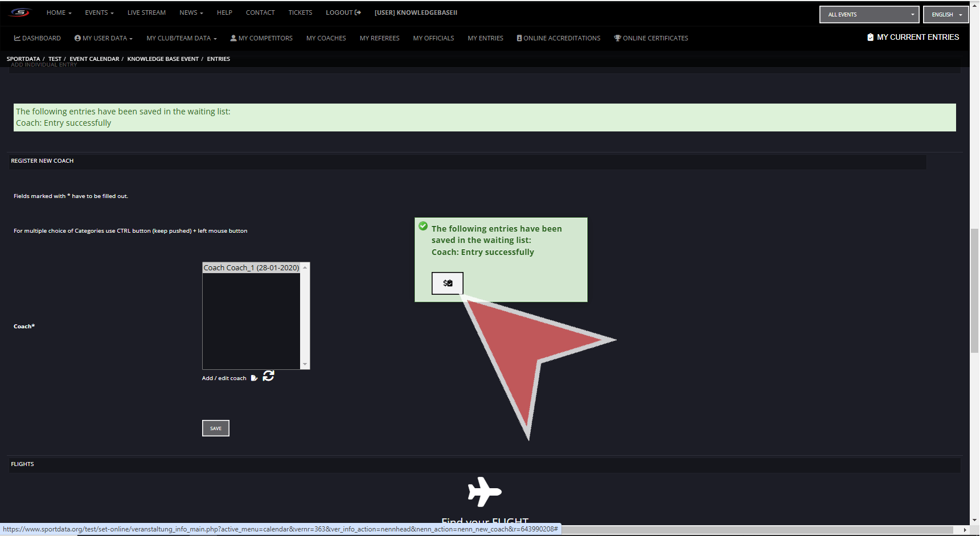Open Online Certificates trophy item

pos(651,38)
